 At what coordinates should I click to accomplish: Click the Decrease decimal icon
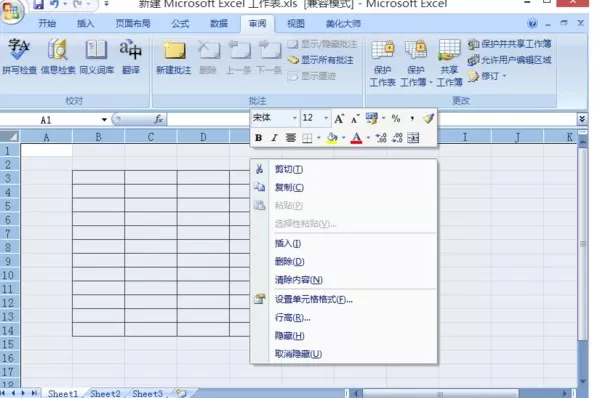click(x=397, y=138)
